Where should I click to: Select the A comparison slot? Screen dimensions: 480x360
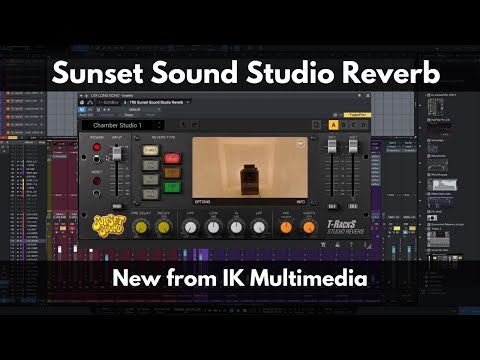(x=333, y=125)
